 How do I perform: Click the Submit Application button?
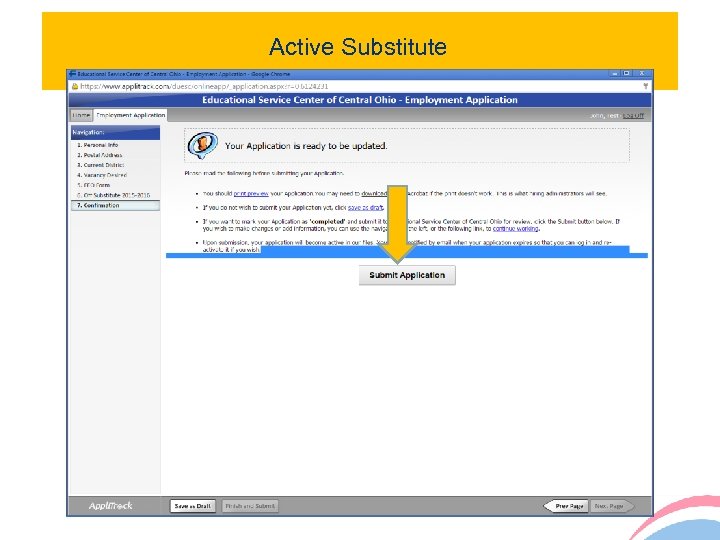coord(407,275)
